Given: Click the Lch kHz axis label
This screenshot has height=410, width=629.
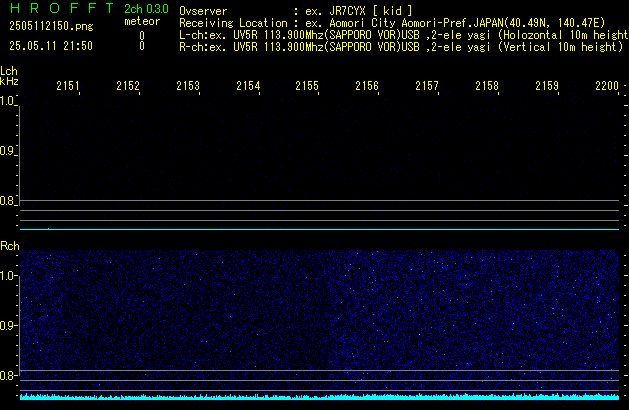Looking at the screenshot, I should [x=9, y=76].
